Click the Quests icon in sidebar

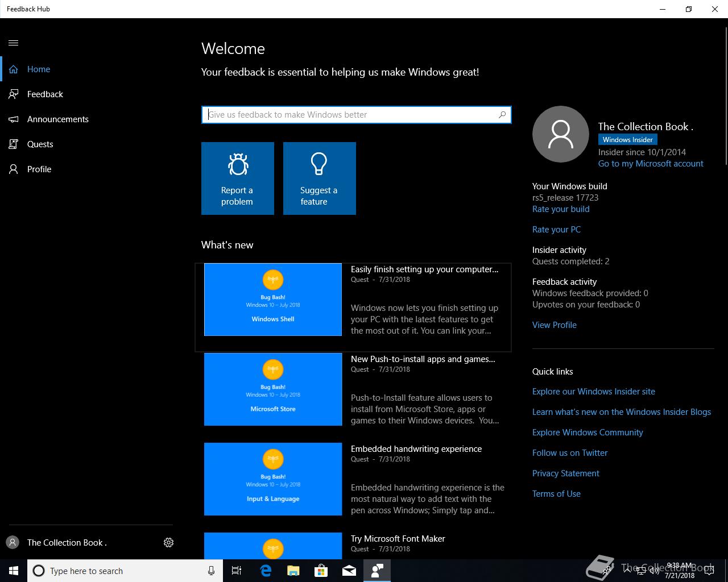coord(14,144)
